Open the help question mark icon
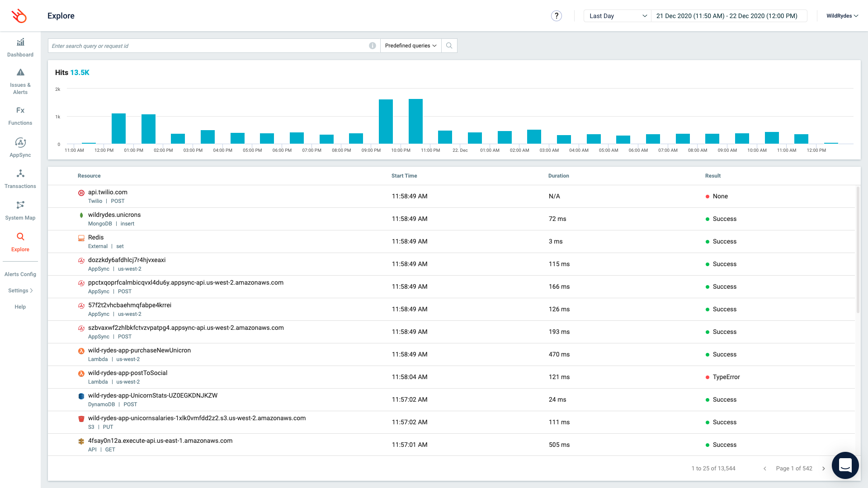This screenshot has width=868, height=488. (x=556, y=16)
